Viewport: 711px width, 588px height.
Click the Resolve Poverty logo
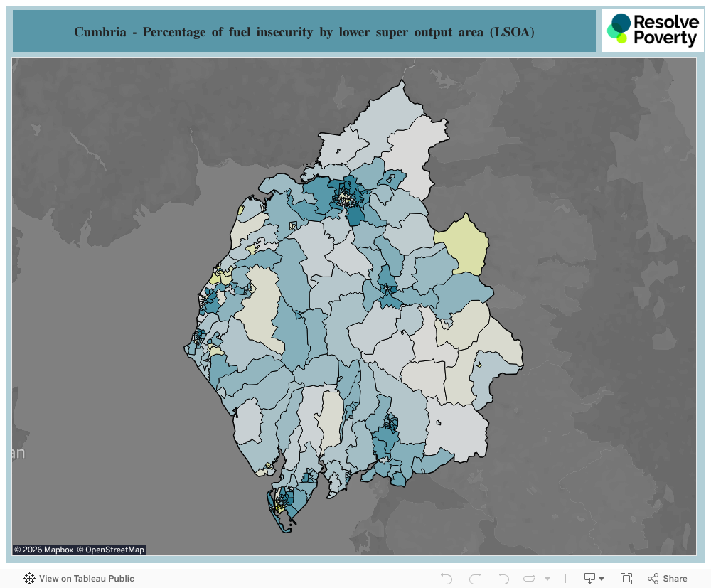pos(653,30)
